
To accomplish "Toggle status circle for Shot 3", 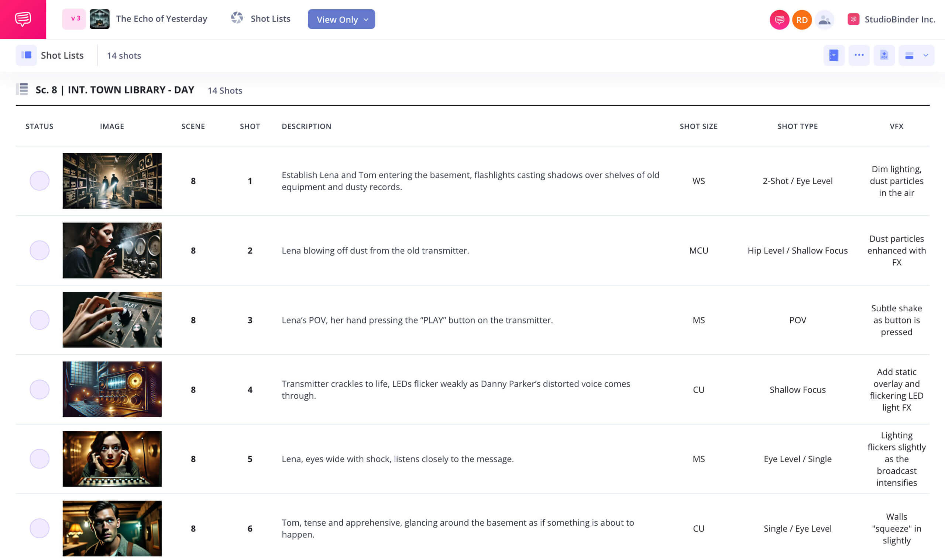I will pyautogui.click(x=39, y=320).
